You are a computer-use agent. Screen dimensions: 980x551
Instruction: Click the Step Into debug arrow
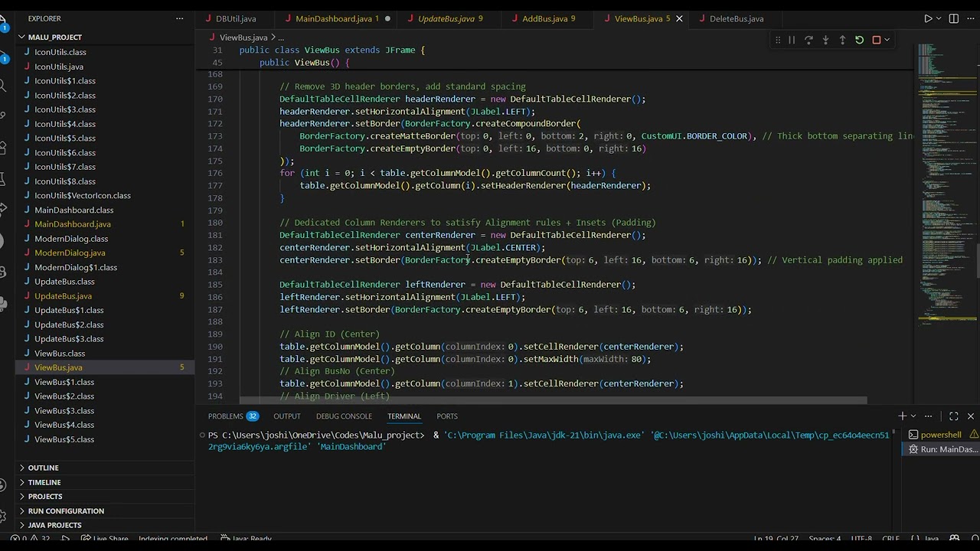click(x=825, y=40)
